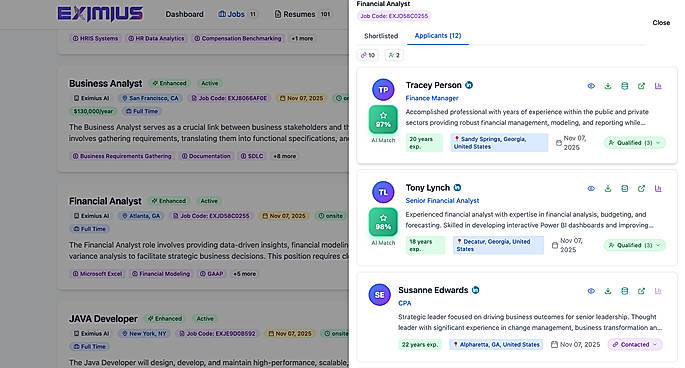The image size is (685, 368).
Task: Open Susanne Edwards' Contacted status dropdown
Action: pos(635,344)
